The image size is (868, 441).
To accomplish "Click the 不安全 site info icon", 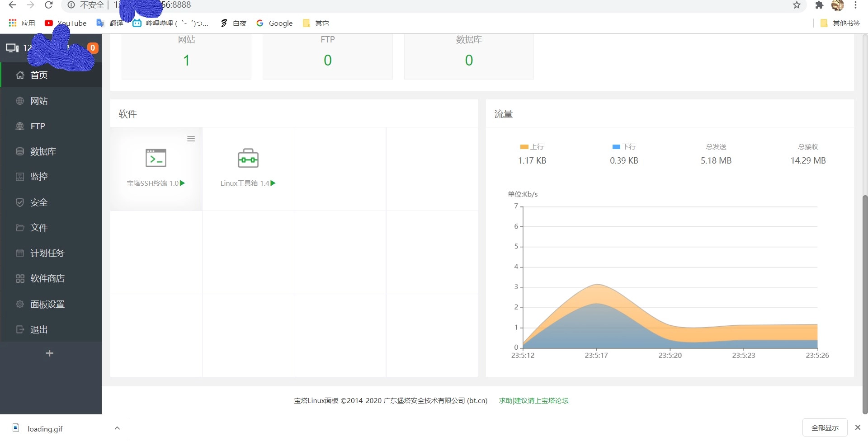I will (71, 5).
